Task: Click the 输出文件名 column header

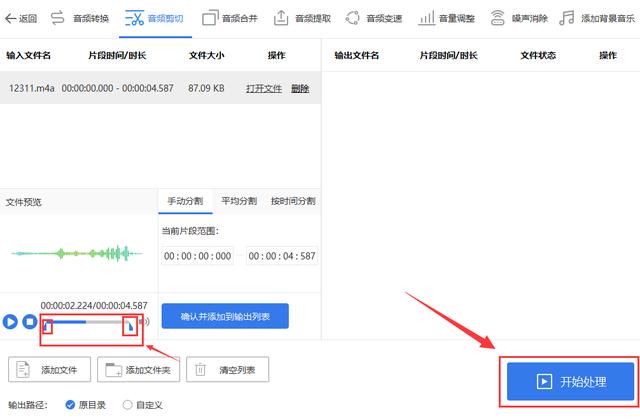Action: (357, 55)
